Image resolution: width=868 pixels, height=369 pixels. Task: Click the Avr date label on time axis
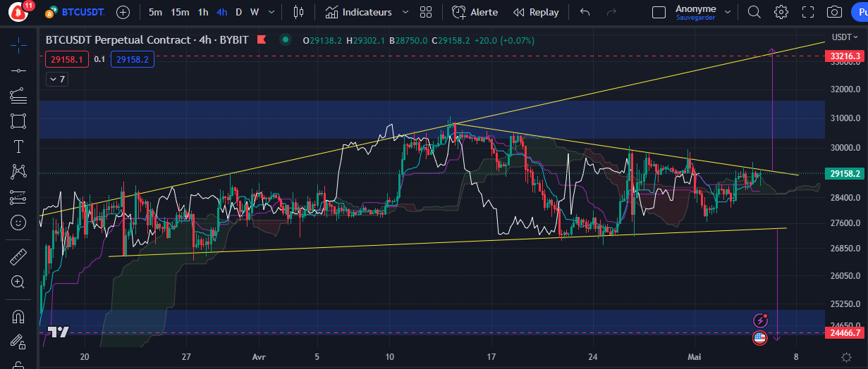pos(257,357)
